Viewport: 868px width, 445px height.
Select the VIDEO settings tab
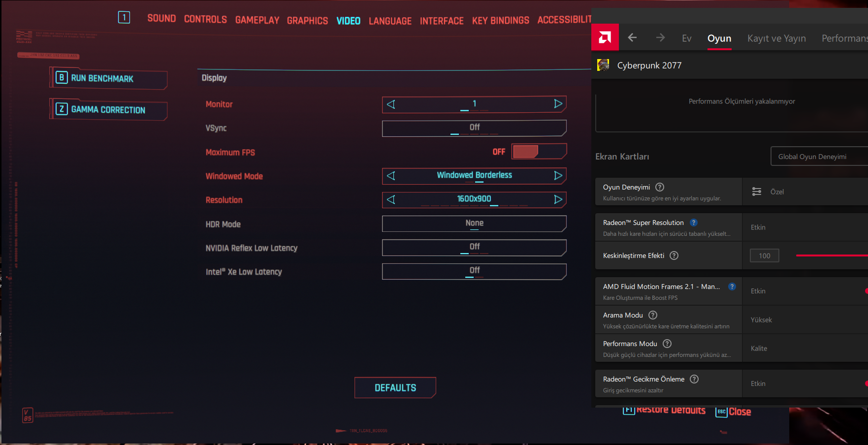click(349, 21)
